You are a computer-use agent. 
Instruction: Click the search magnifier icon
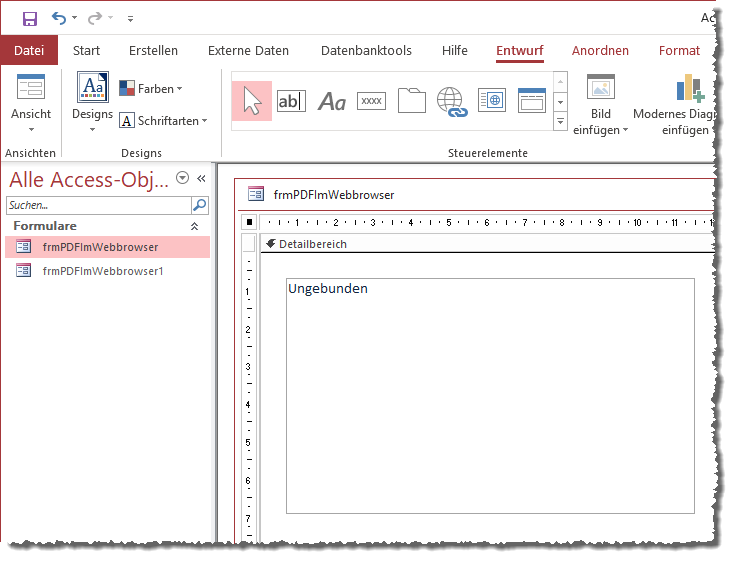click(x=200, y=205)
